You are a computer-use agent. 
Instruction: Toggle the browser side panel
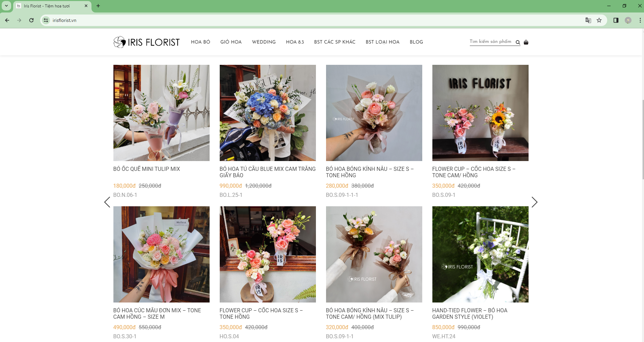point(616,20)
